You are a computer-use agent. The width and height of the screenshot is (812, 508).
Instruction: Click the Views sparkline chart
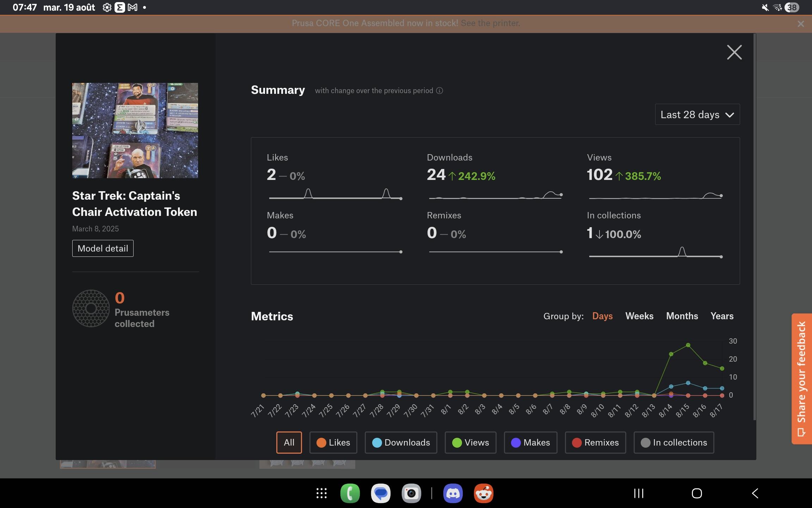click(x=656, y=195)
